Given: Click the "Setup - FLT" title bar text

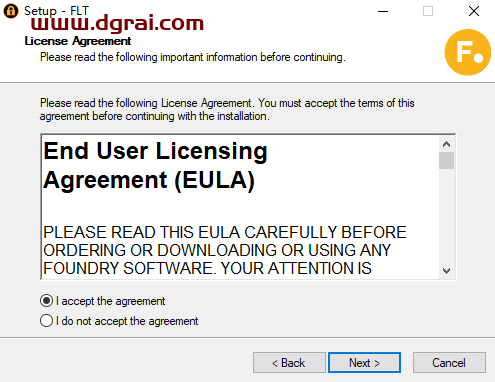Looking at the screenshot, I should coord(56,11).
